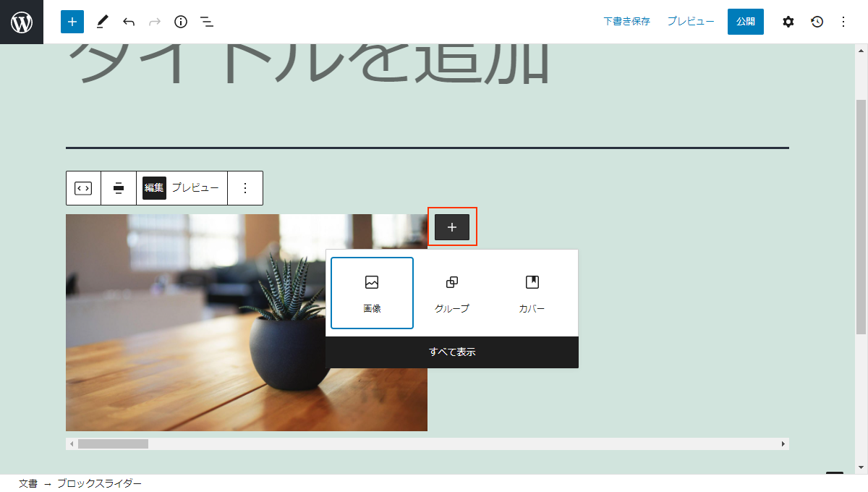Click すべて表示 to browse all blocks
Viewport: 868px width, 492px height.
452,352
